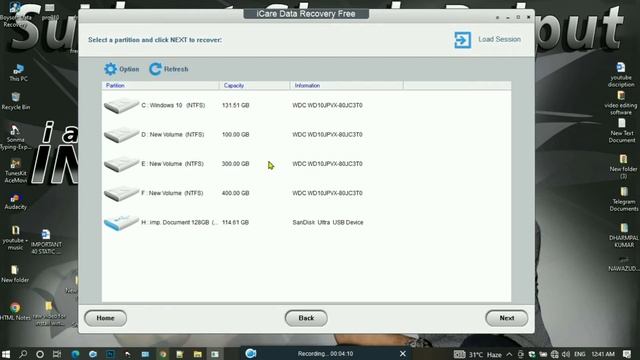Click the Back button
The image size is (640, 360).
[306, 318]
